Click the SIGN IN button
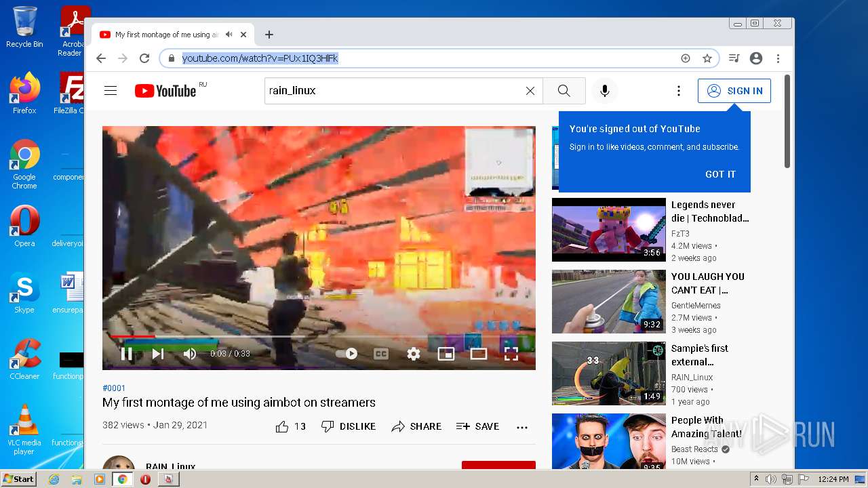This screenshot has height=488, width=868. 734,91
